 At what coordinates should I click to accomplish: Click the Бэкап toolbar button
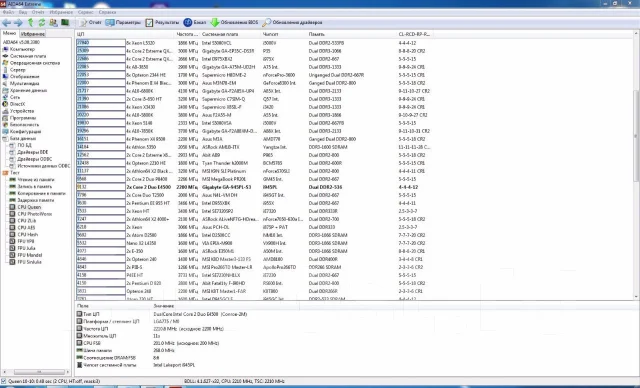195,22
